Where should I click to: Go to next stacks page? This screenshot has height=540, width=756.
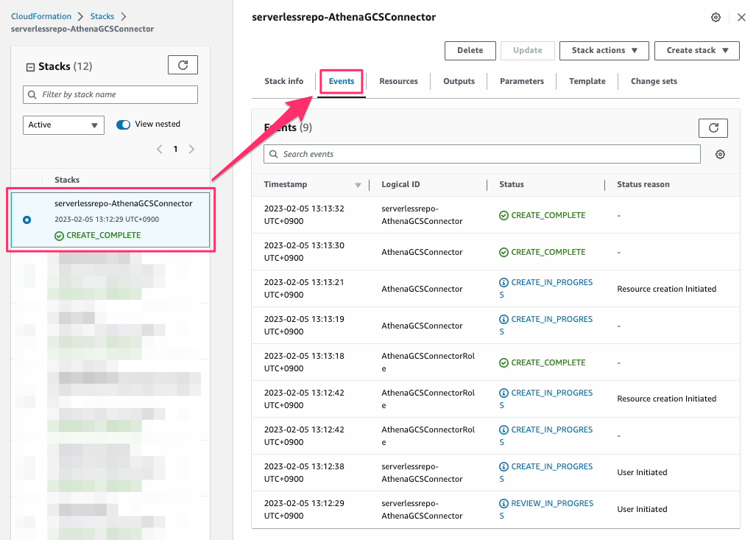point(191,149)
